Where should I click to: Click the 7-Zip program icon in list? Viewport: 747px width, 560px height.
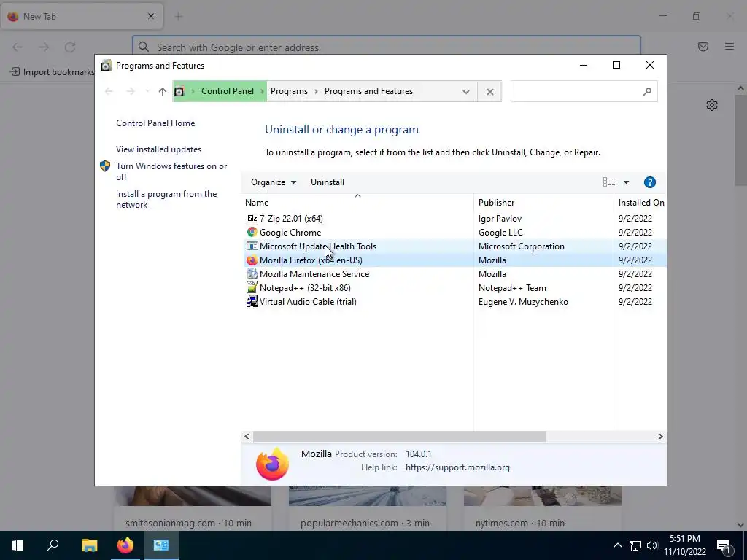tap(252, 219)
